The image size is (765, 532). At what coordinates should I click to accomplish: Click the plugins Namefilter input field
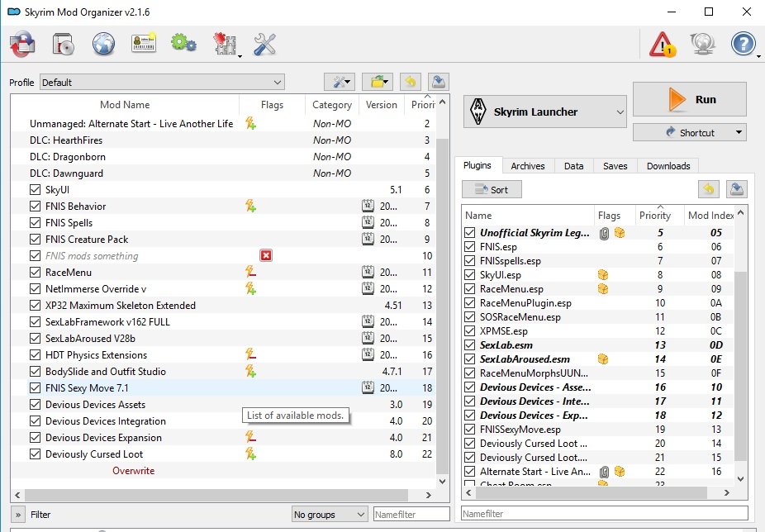[x=605, y=514]
